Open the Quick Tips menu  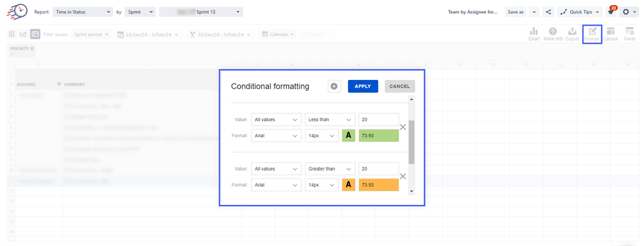pyautogui.click(x=580, y=12)
